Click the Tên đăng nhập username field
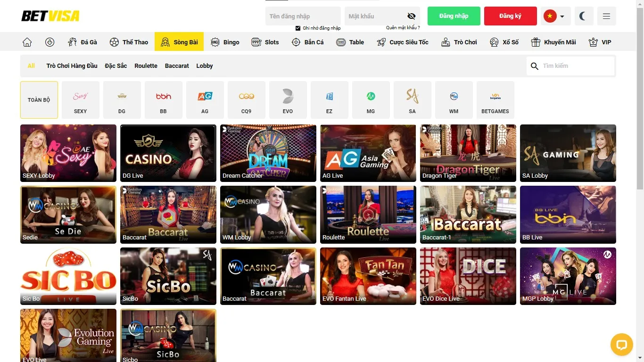Viewport: 644px width, 362px height. pyautogui.click(x=303, y=16)
